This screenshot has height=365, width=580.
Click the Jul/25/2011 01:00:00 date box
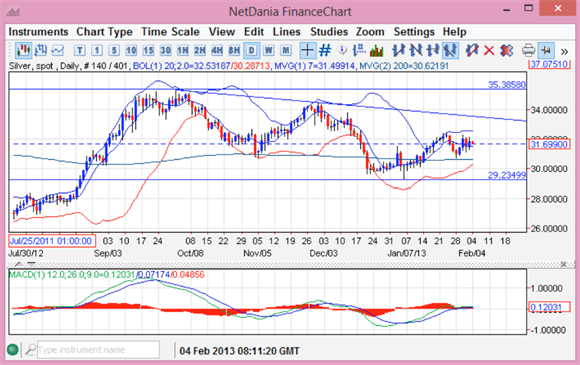[x=52, y=241]
